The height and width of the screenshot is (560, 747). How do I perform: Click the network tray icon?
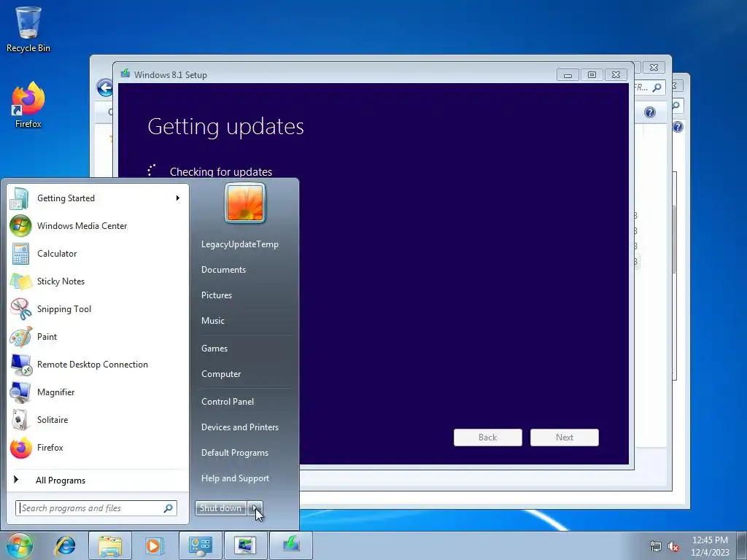[x=656, y=546]
